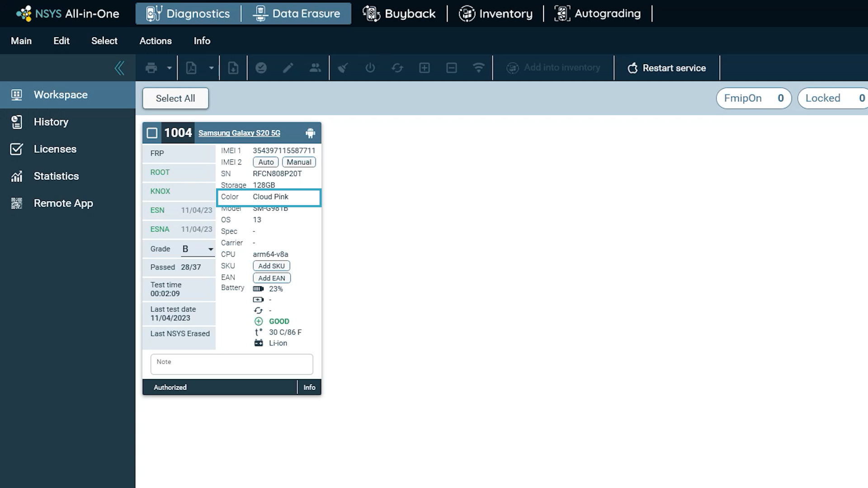Click the Locked counter pill
The image size is (868, 488).
coord(833,98)
